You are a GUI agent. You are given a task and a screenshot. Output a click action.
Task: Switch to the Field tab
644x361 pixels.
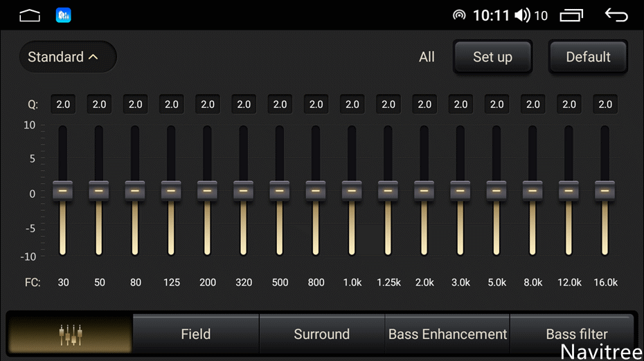tap(195, 334)
